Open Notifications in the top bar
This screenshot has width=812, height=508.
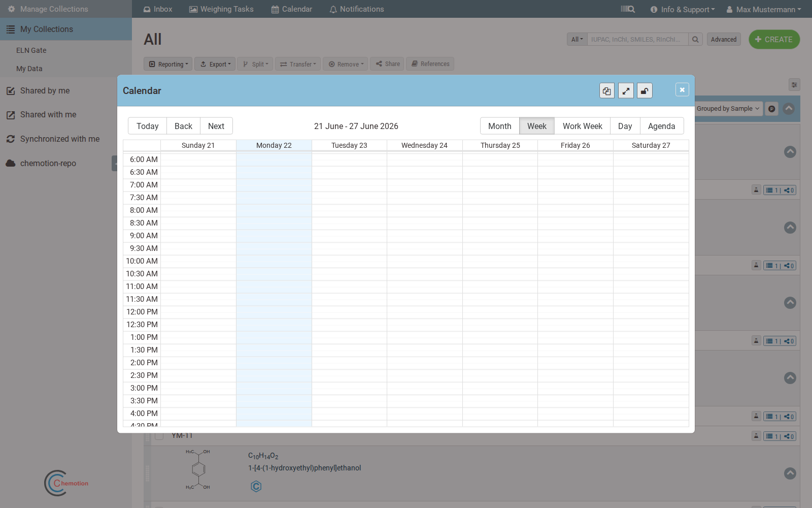tap(357, 9)
